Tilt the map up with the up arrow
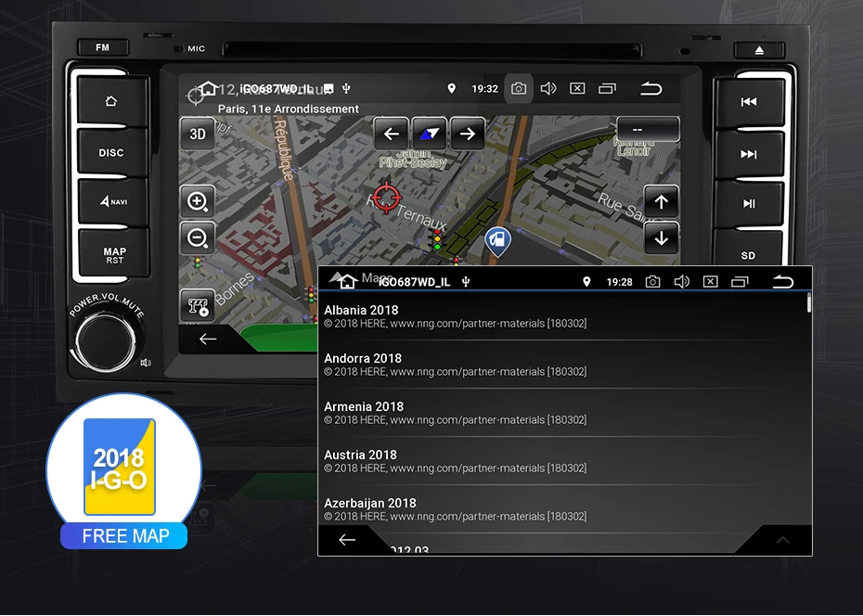 tap(661, 202)
